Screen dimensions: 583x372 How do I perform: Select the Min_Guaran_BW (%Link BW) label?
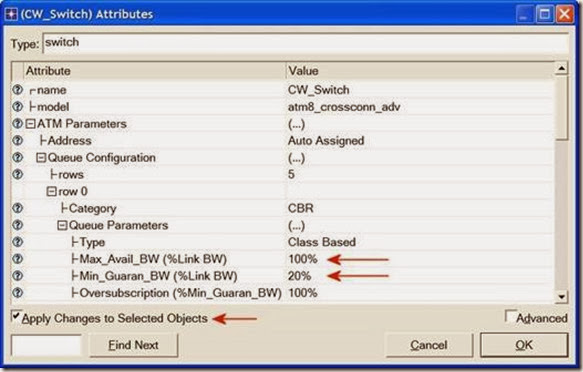(158, 276)
